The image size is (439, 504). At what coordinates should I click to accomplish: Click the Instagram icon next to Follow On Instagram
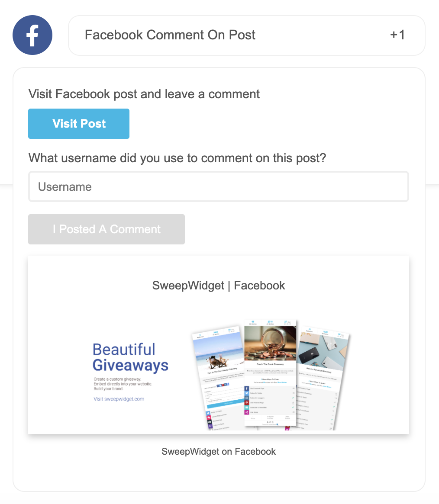pos(247,398)
